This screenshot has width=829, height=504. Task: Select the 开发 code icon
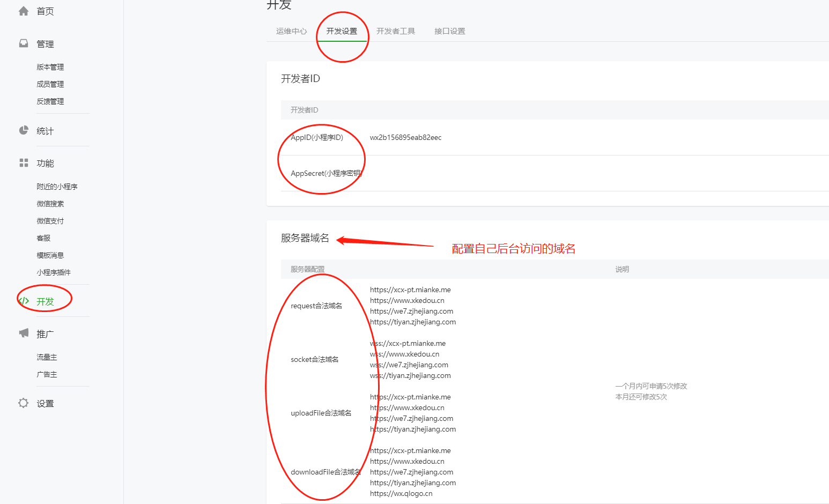pos(23,301)
